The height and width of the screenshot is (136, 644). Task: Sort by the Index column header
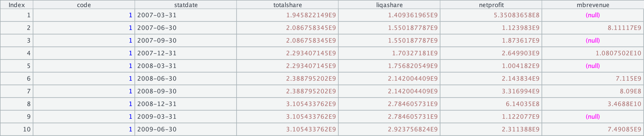pos(16,5)
